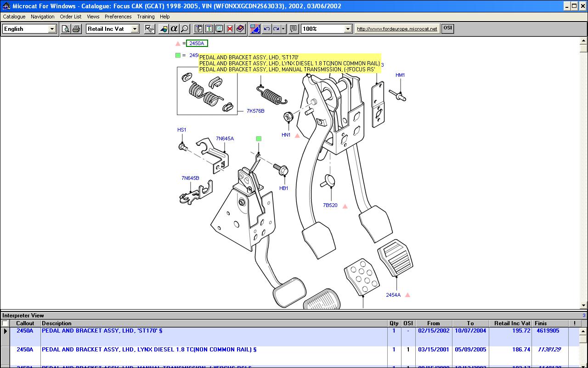This screenshot has width=588, height=368.
Task: Click the printer icon to print
Action: click(x=76, y=29)
